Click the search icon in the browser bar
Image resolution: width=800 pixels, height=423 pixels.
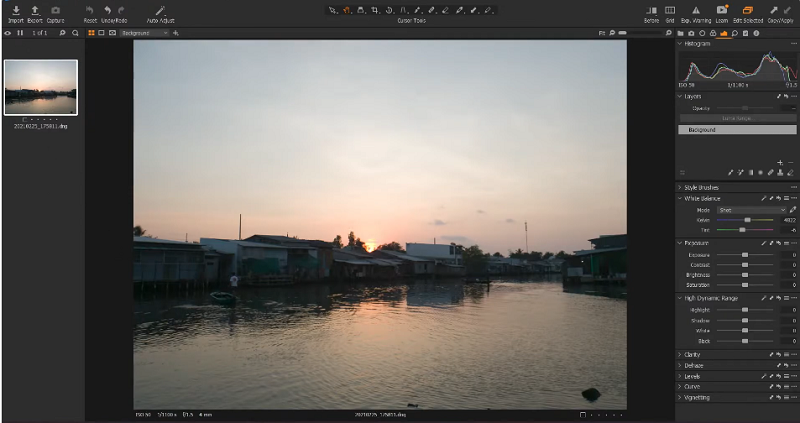(x=75, y=33)
